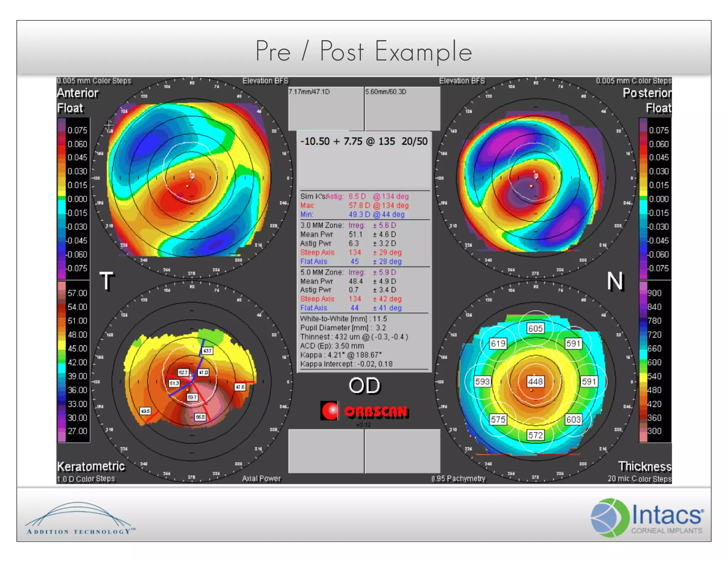728x562 pixels.
Task: Click the Pre / Post Example title
Action: 364,52
